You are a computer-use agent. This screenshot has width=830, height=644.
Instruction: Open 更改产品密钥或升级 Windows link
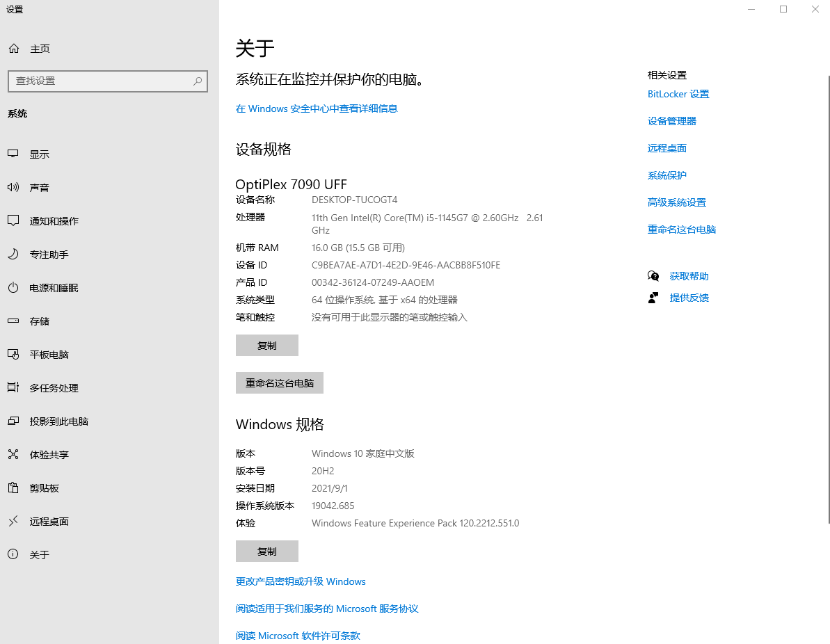tap(301, 581)
